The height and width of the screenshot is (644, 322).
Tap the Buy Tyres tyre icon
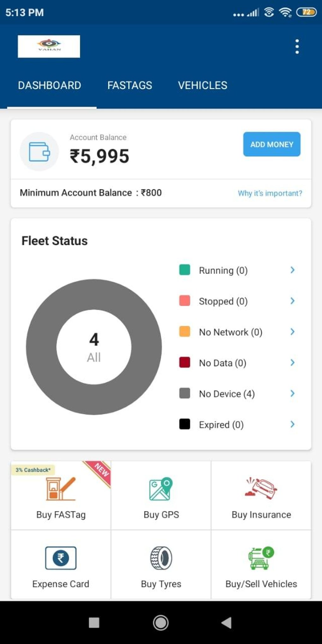coord(161,558)
